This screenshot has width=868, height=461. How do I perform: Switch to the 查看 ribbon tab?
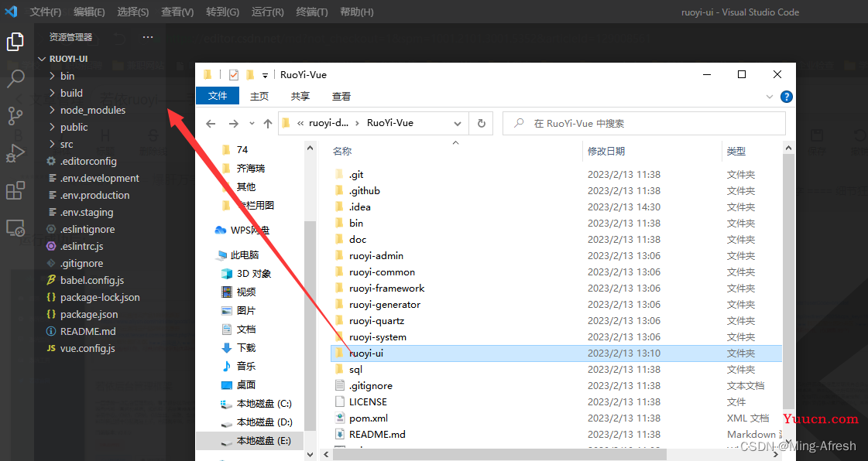coord(341,96)
